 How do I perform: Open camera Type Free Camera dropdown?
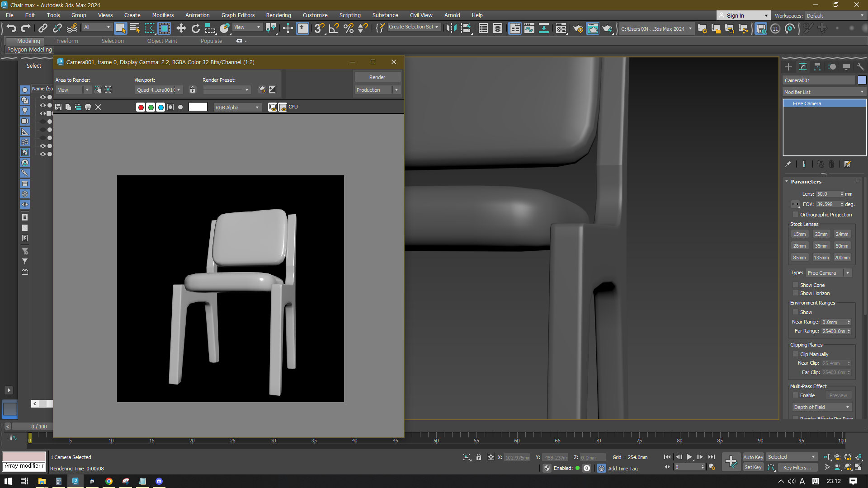(829, 272)
